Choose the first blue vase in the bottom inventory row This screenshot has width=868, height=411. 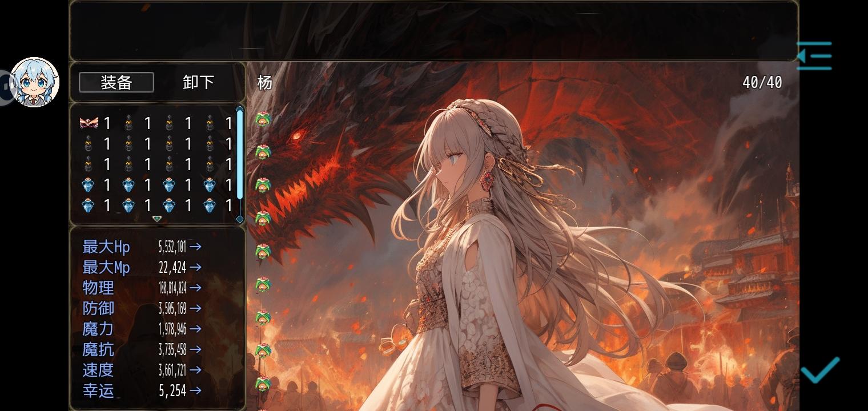tap(88, 205)
